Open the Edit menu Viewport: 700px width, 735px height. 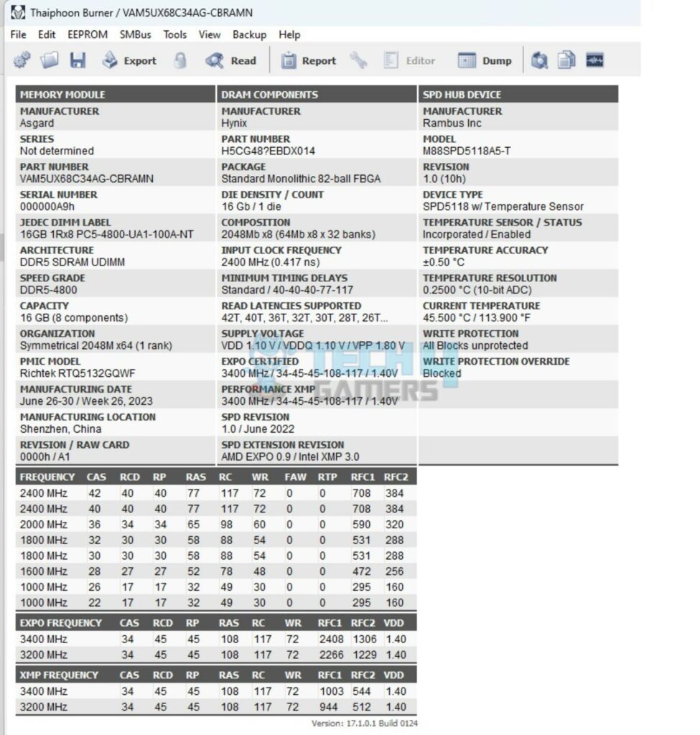(x=47, y=34)
